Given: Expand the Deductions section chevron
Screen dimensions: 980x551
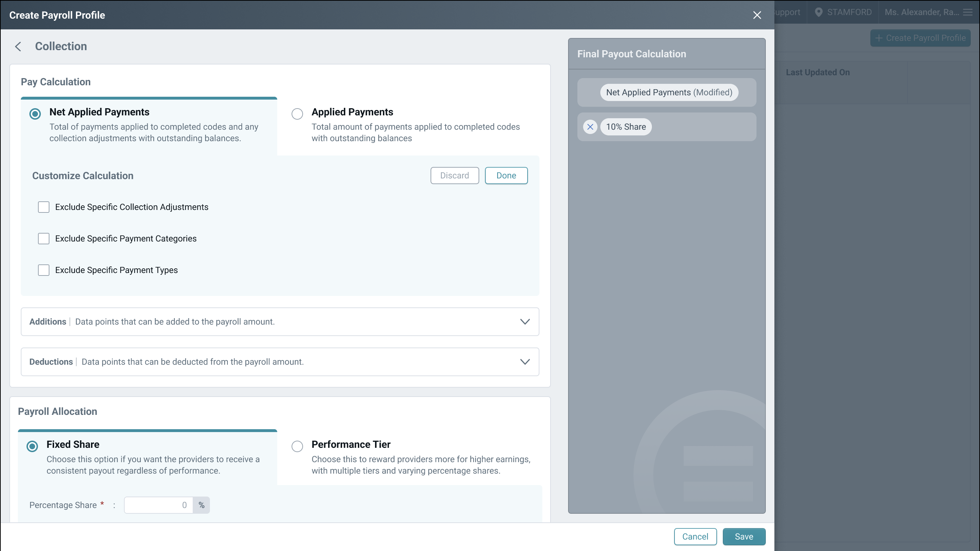Looking at the screenshot, I should (x=525, y=361).
